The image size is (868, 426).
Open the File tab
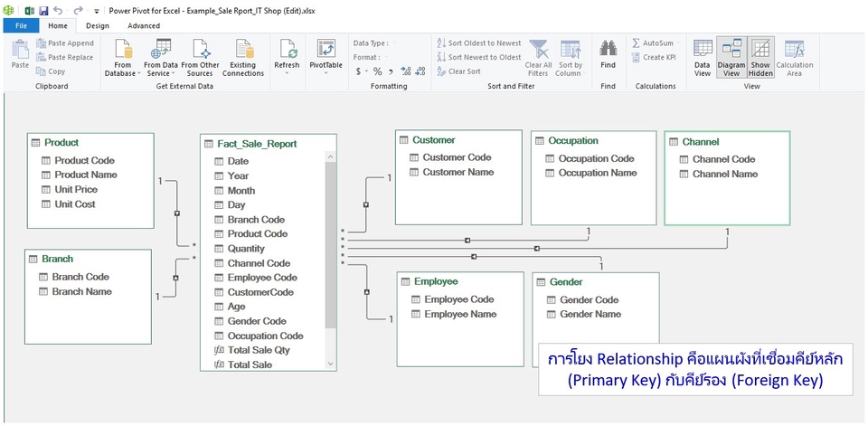click(x=21, y=25)
